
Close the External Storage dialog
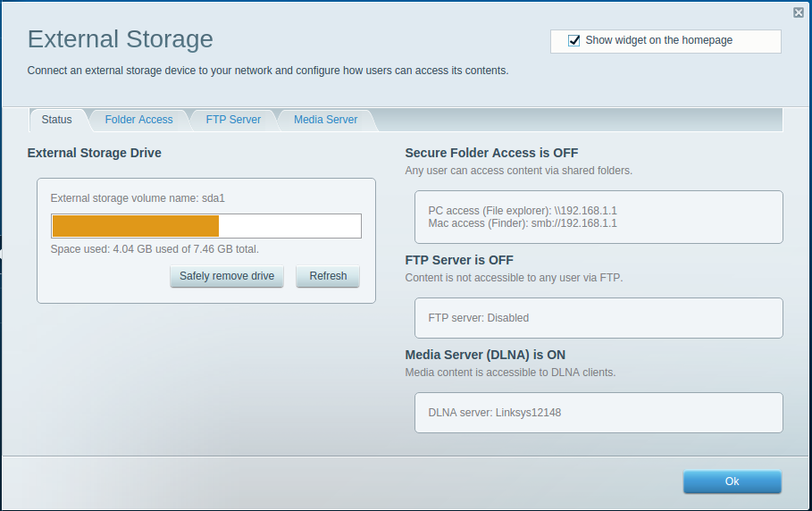pyautogui.click(x=798, y=13)
